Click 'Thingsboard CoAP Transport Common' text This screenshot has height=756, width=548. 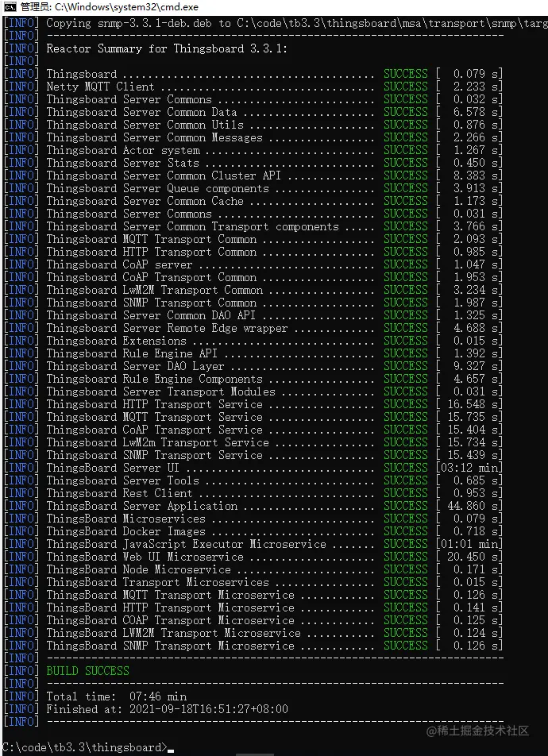[x=151, y=277]
